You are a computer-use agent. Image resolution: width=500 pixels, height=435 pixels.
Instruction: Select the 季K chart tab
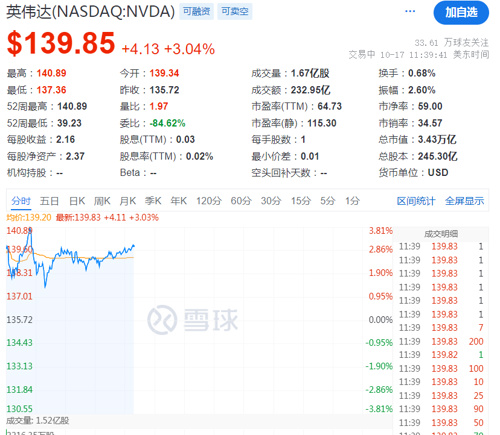[x=153, y=201]
